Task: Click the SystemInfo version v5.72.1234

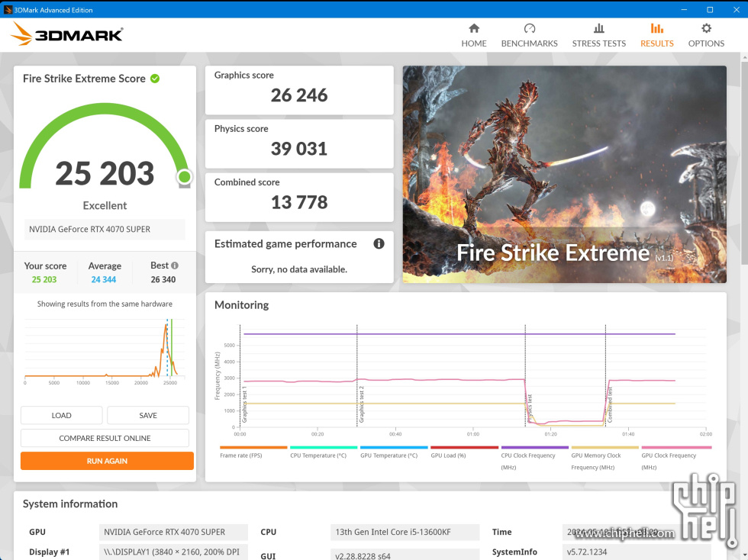Action: pos(637,552)
